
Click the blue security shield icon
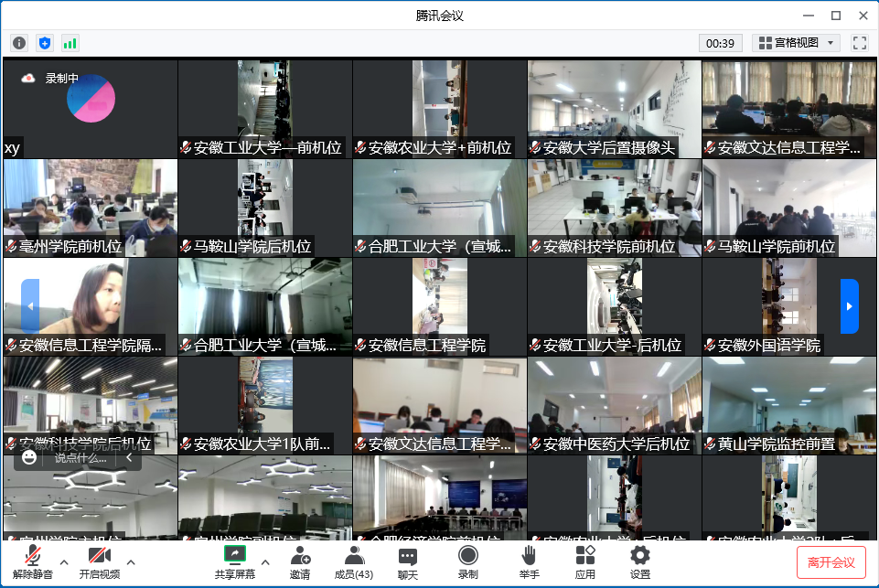click(45, 43)
